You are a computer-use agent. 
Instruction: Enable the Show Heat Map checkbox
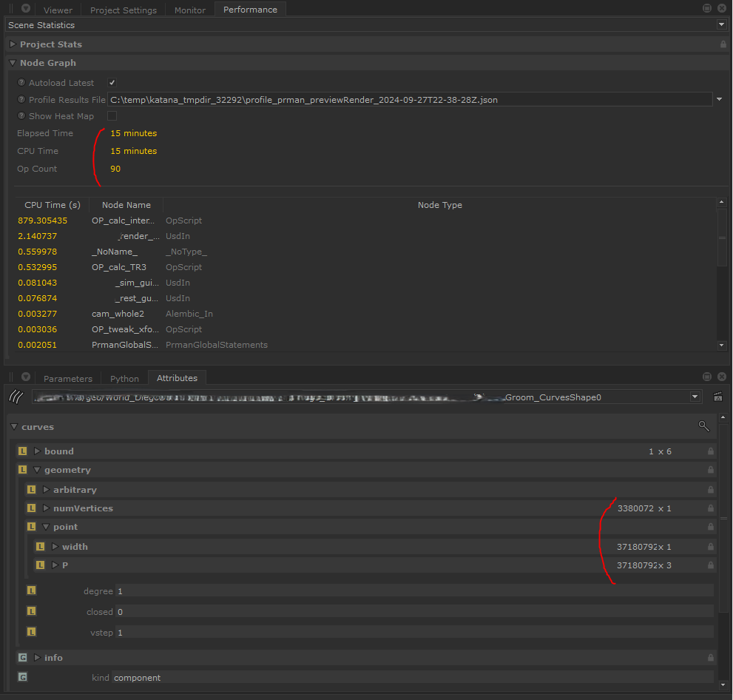click(112, 116)
